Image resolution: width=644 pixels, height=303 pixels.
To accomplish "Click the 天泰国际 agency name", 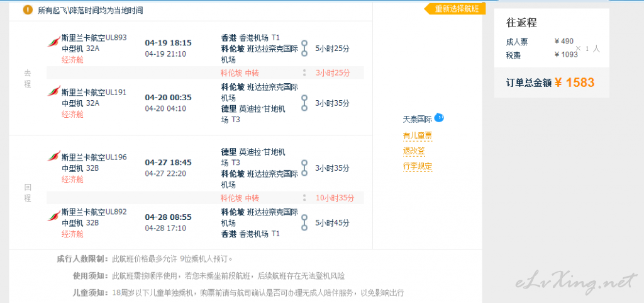I will click(x=418, y=120).
